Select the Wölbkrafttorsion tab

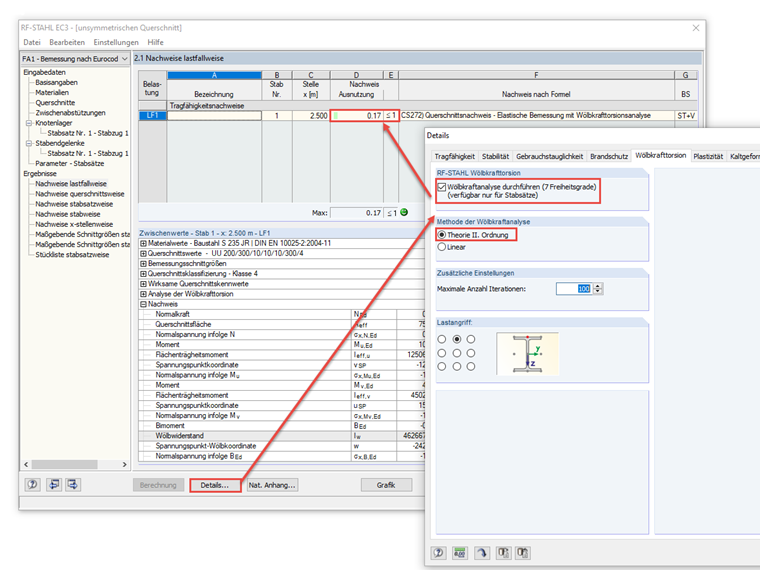[x=661, y=155]
